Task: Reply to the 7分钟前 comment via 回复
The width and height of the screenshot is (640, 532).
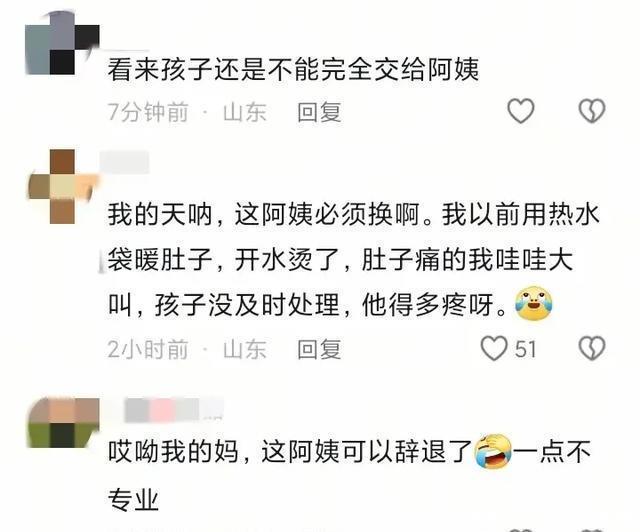Action: [x=319, y=112]
